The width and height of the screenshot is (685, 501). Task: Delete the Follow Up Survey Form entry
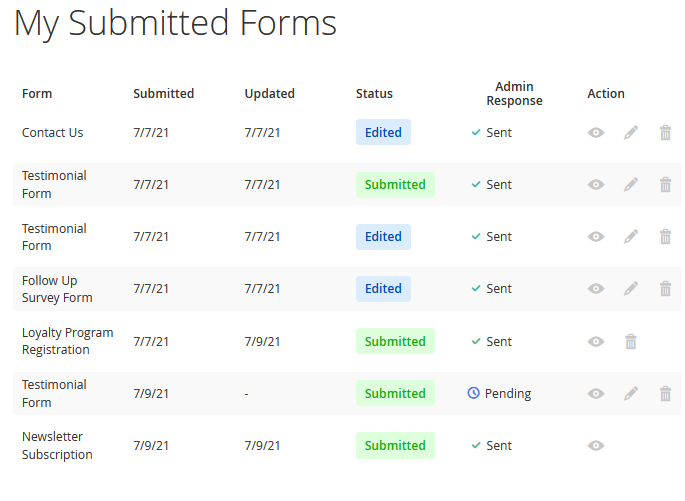tap(665, 289)
